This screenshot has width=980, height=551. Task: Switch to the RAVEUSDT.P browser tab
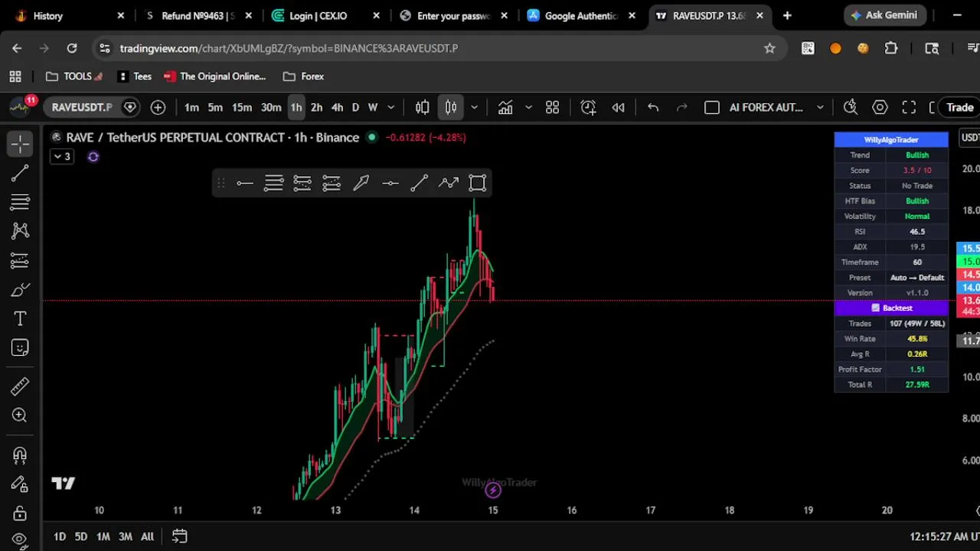[709, 15]
